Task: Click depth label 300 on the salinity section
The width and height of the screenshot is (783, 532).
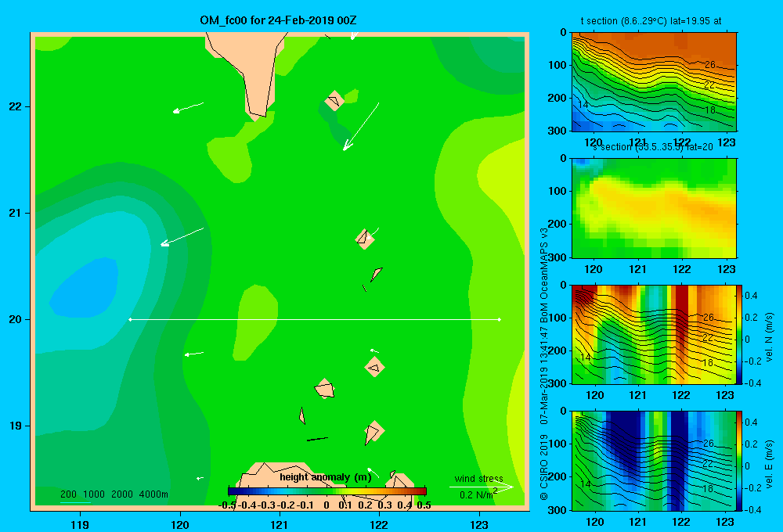Action: (x=557, y=257)
